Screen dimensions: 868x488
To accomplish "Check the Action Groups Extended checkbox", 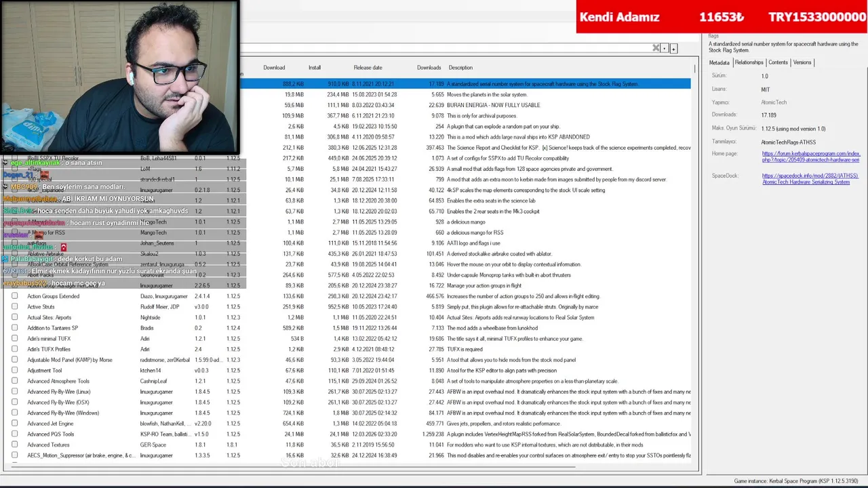I will (x=14, y=296).
